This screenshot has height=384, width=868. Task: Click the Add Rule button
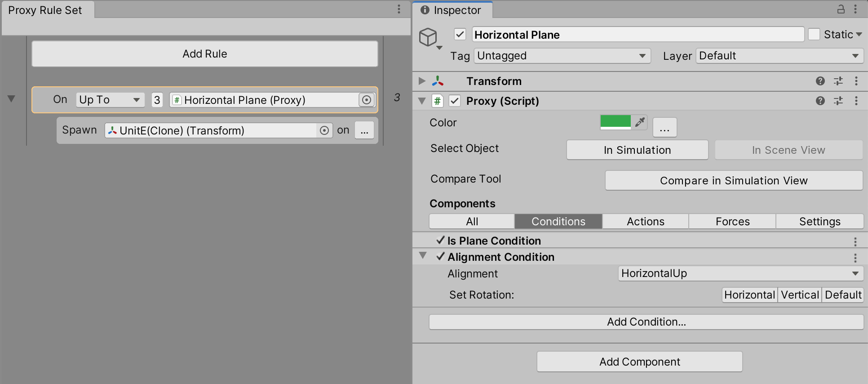tap(205, 54)
